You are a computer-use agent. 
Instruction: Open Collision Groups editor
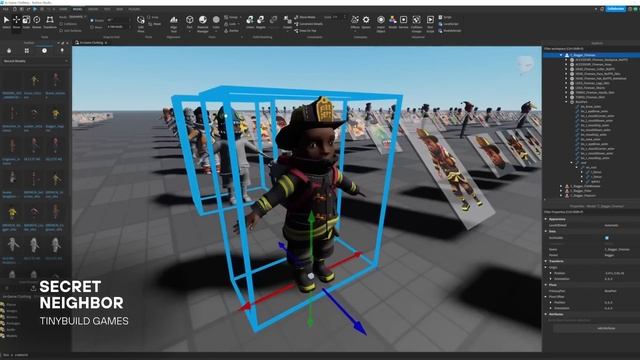[416, 24]
